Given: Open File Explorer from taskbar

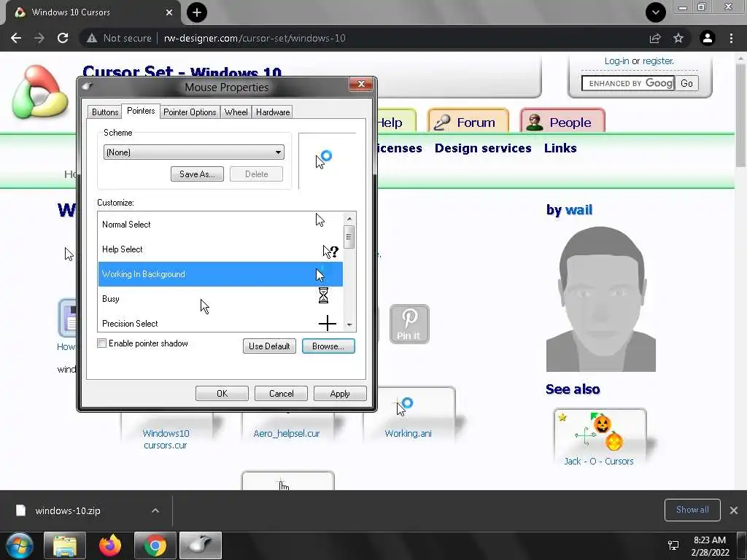Looking at the screenshot, I should coord(65,545).
